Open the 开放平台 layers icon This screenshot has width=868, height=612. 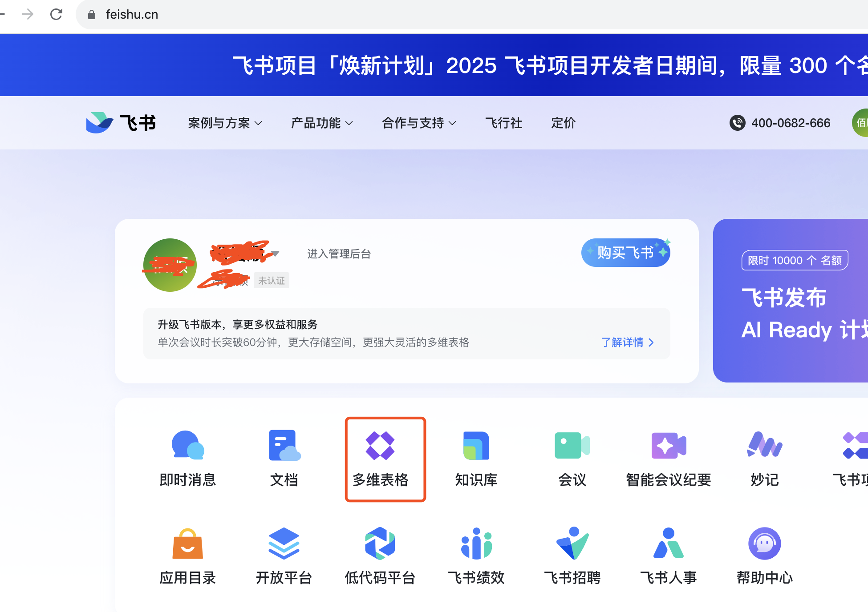pos(284,544)
